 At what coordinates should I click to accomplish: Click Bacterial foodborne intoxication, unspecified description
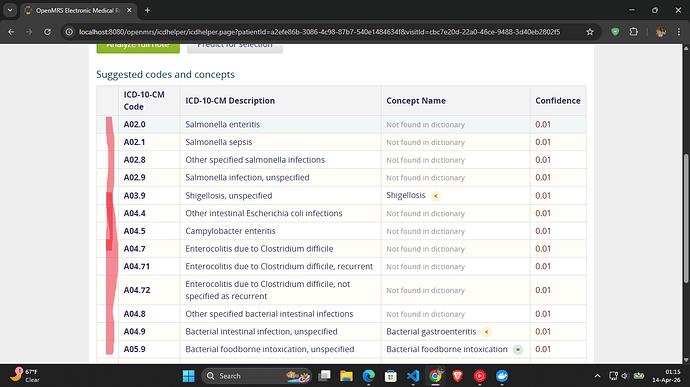coord(270,349)
